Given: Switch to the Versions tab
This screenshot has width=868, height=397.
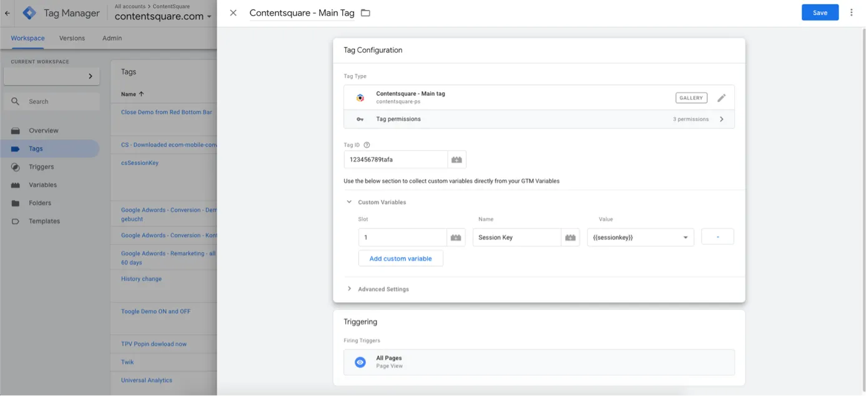Looking at the screenshot, I should [x=72, y=38].
